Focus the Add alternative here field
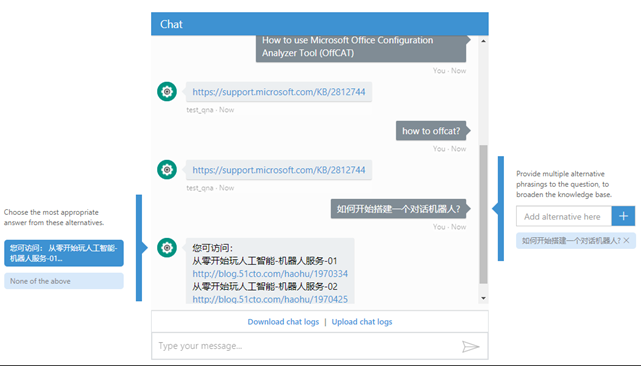 point(564,216)
